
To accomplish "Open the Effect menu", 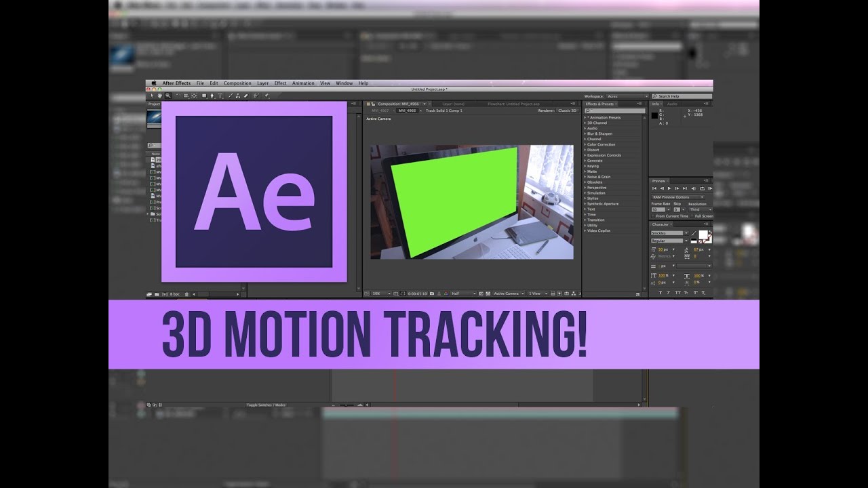I will coord(280,83).
